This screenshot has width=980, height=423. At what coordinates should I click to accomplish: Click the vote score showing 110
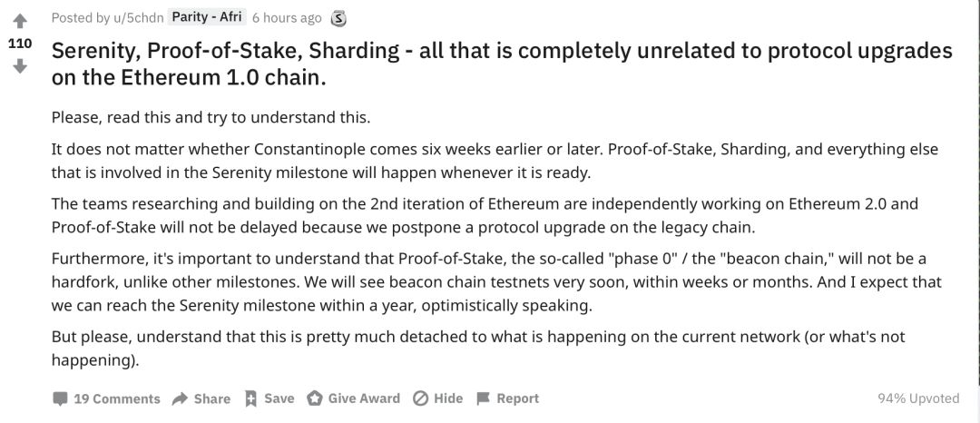19,44
